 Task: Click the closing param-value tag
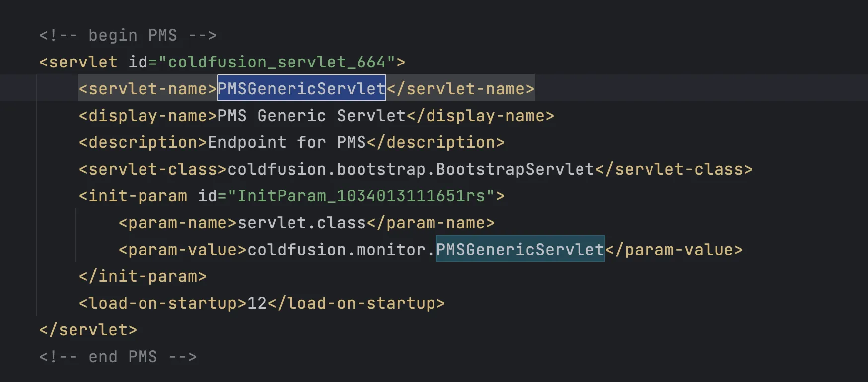coord(674,249)
